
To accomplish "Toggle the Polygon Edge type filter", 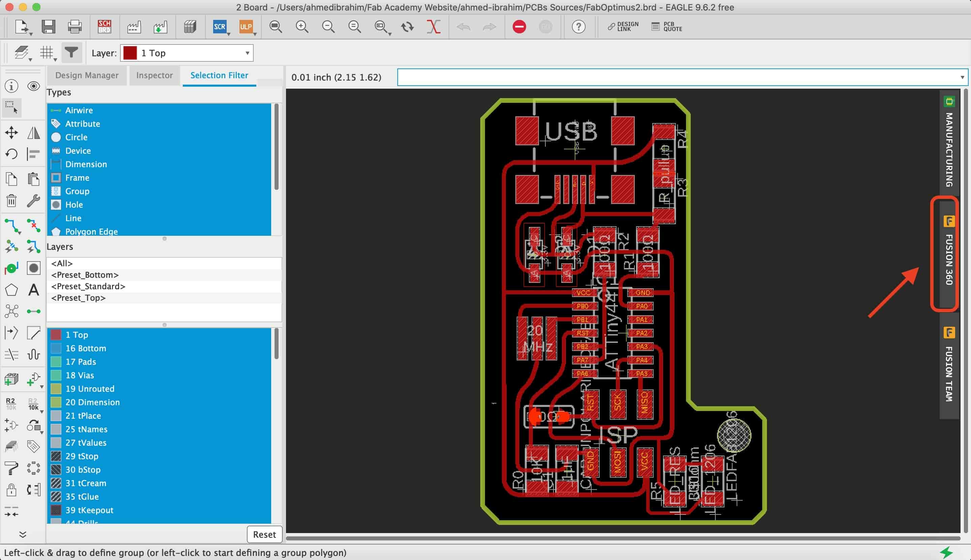I will [159, 231].
